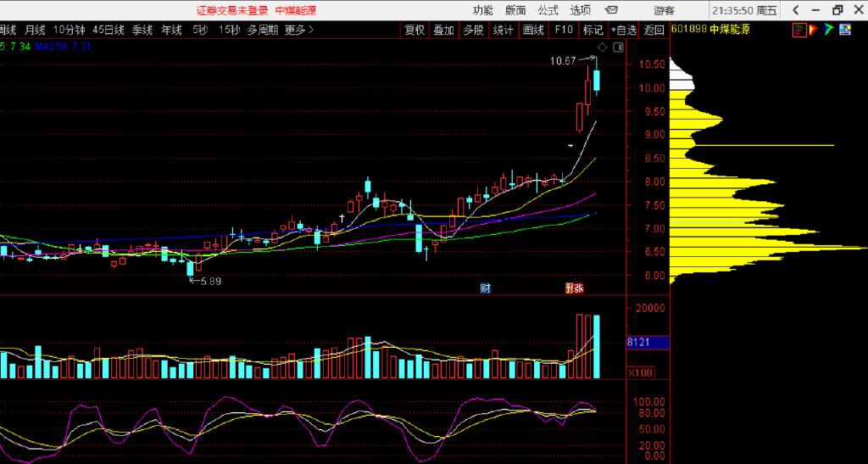Add the stock with the +自选 button
Screen dimensions: 868x464
coord(623,30)
